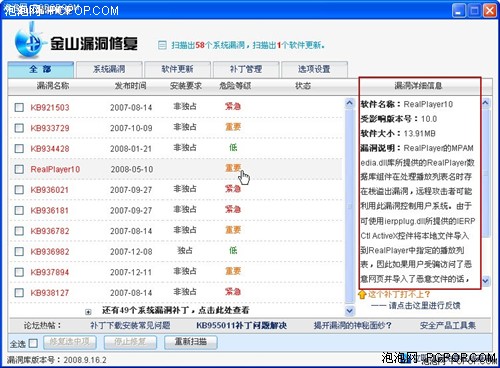Tick the KB934428 checkbox

pyautogui.click(x=19, y=148)
